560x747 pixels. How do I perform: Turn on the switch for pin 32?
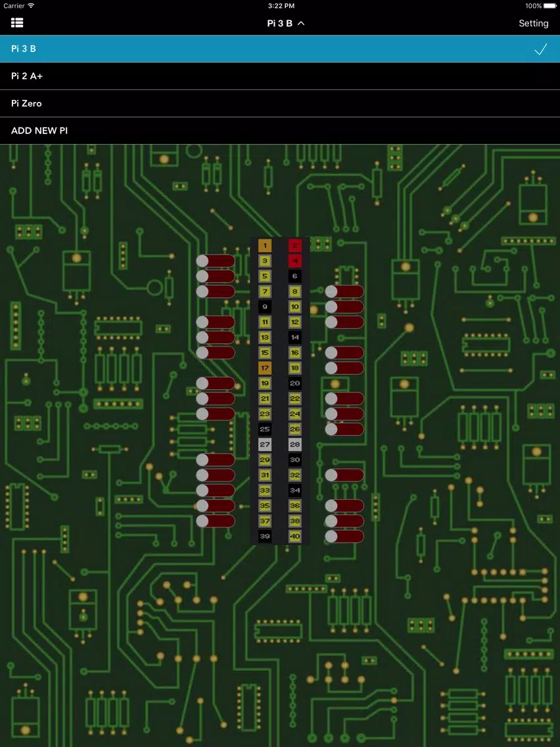pos(344,475)
